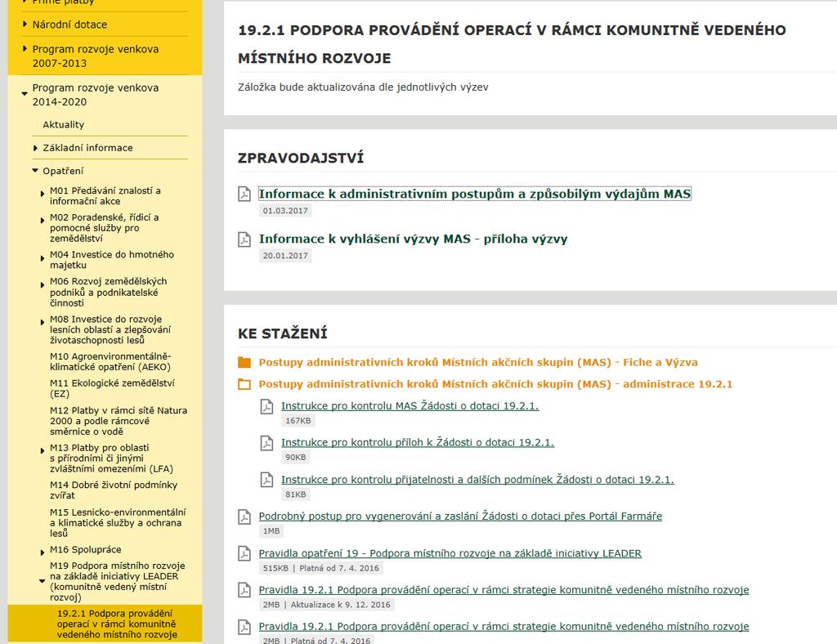Toggle folder Postupy administrativních kroků - administrace 19.2.1

pos(495,384)
